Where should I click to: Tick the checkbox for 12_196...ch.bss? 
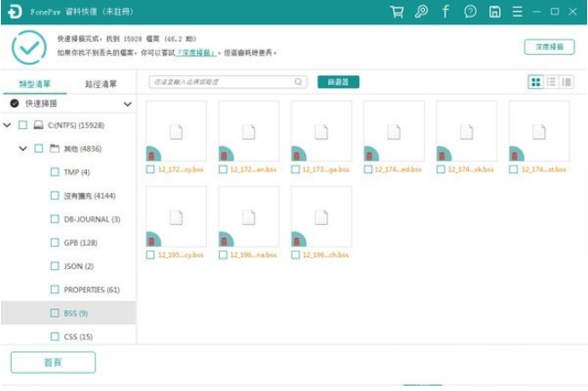(x=296, y=256)
